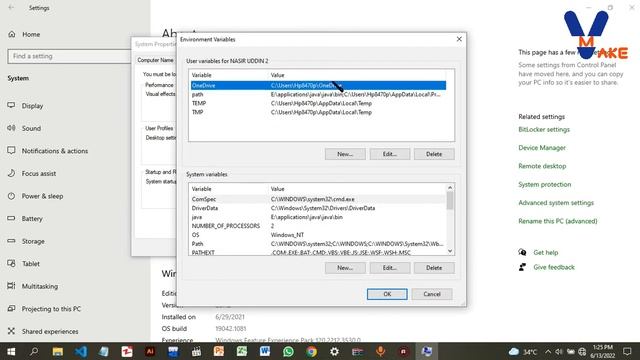Open the System protection link
Viewport: 640px width, 360px height.
pos(544,184)
